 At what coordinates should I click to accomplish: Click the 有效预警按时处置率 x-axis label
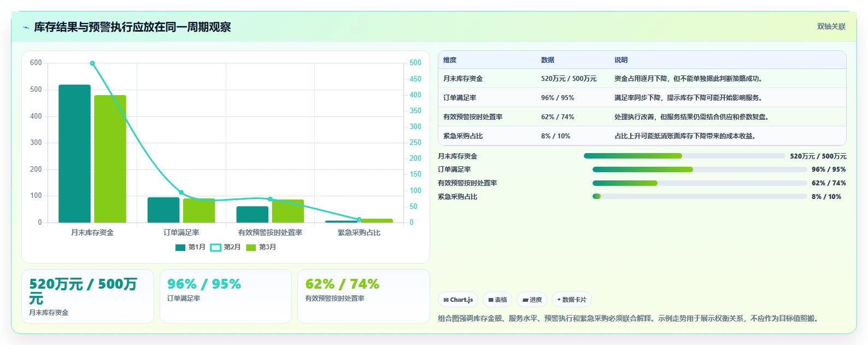click(x=270, y=233)
